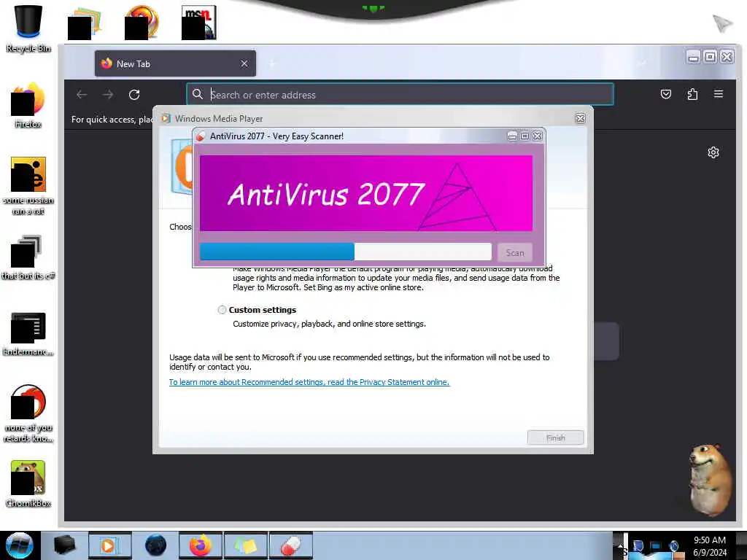Screen dimensions: 747x560
Task: Open New Tab personalize gear icon
Action: [x=713, y=152]
